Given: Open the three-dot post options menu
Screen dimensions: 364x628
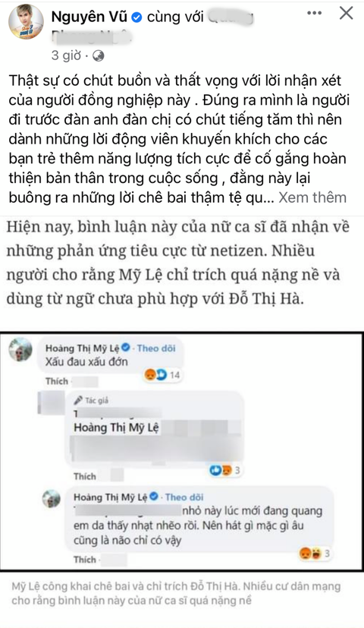Looking at the screenshot, I should (x=315, y=13).
